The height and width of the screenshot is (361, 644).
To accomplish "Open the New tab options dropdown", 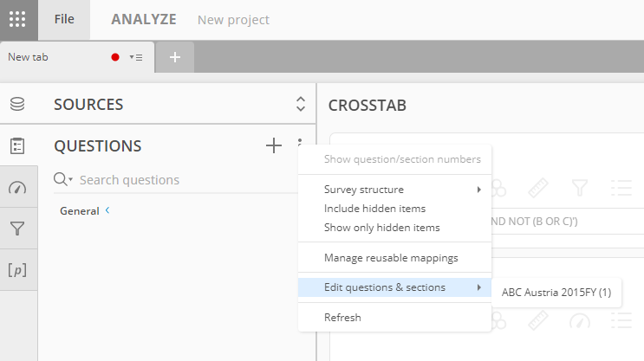I will (136, 57).
